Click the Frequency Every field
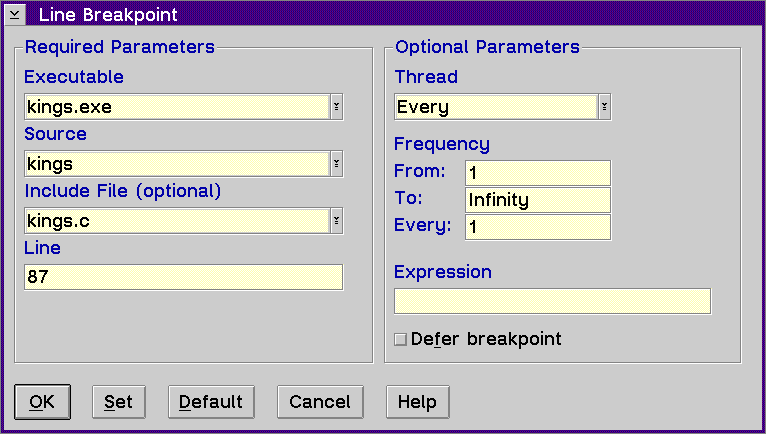This screenshot has height=434, width=766. point(538,227)
